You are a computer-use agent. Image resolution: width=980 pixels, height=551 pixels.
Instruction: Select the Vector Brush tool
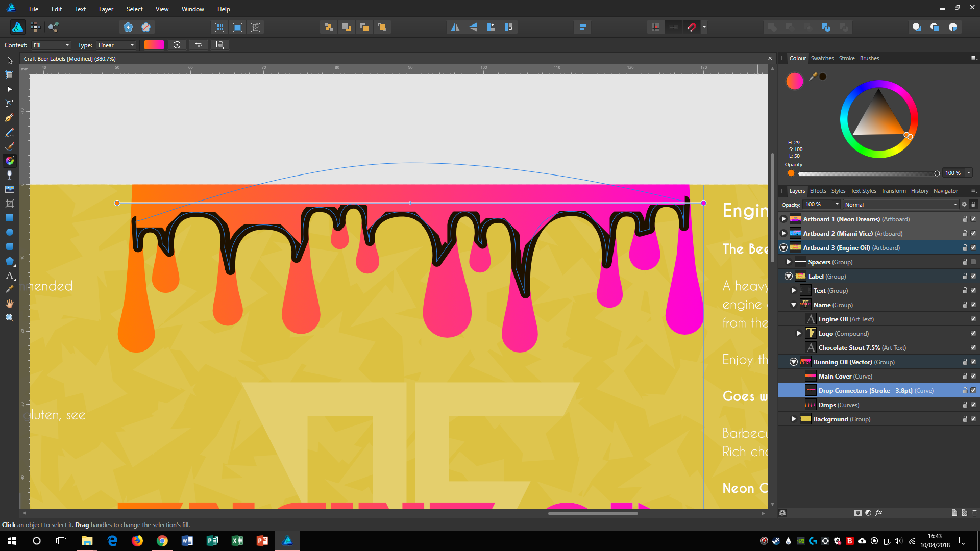tap(10, 146)
